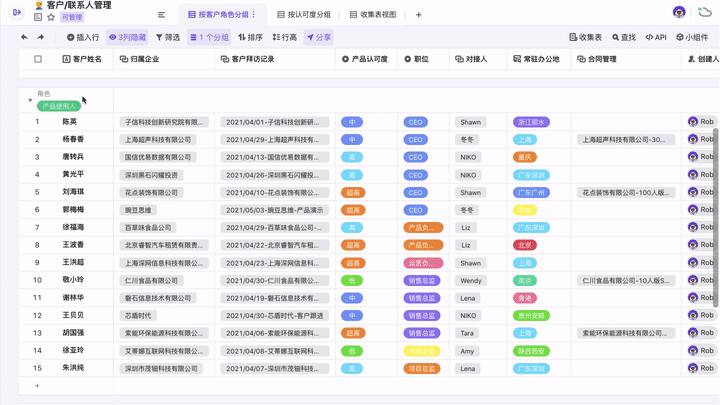Collapse the 产品使用人 group

click(x=30, y=100)
